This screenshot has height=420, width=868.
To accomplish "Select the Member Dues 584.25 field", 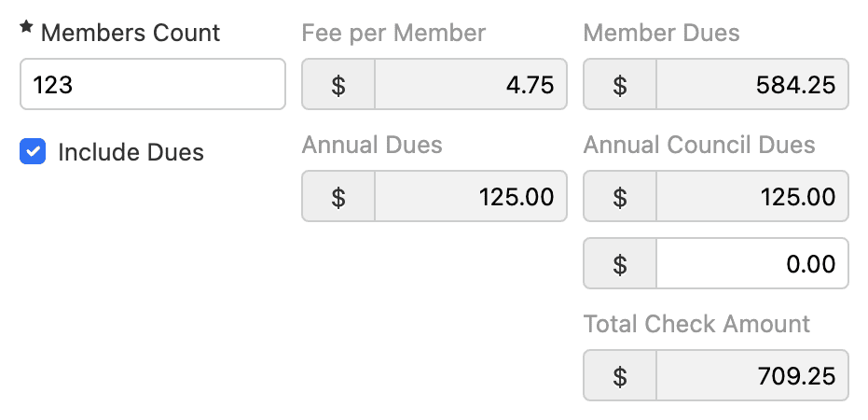I will click(x=752, y=85).
